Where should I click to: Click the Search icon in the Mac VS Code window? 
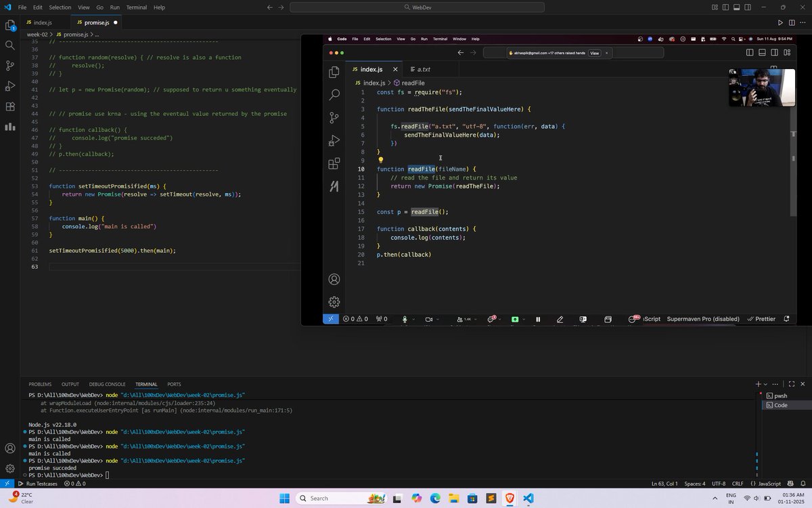pos(334,96)
